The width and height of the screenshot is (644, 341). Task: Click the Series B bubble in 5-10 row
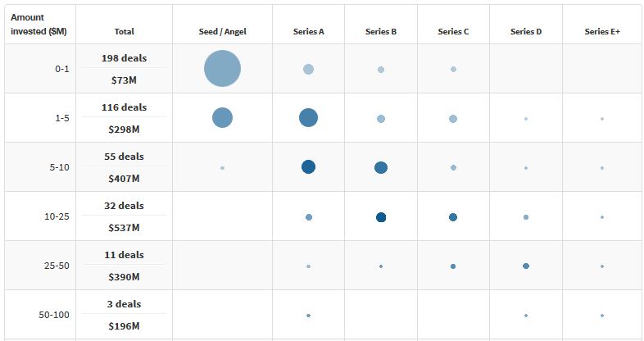[381, 167]
